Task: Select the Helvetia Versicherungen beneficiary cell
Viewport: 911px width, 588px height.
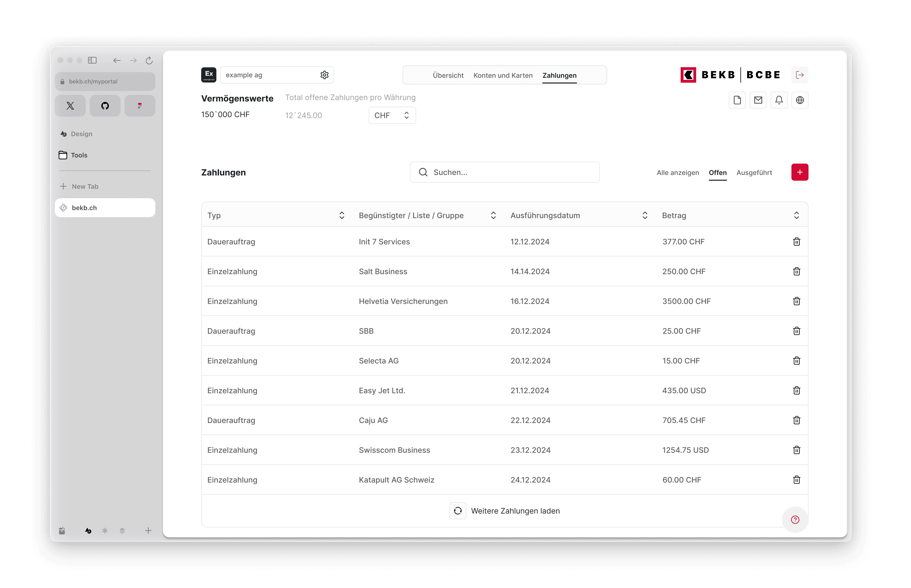Action: (x=403, y=301)
